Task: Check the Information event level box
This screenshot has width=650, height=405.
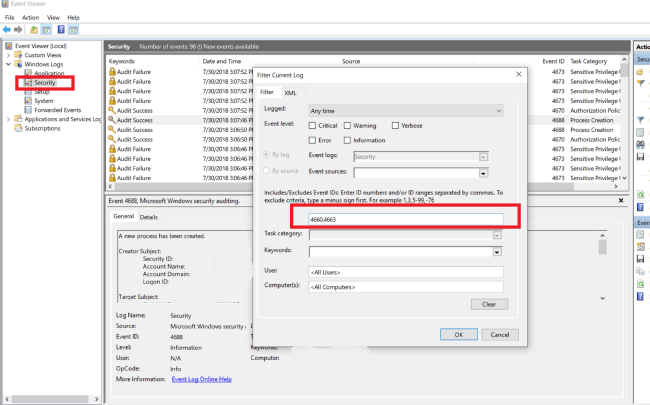Action: 347,141
